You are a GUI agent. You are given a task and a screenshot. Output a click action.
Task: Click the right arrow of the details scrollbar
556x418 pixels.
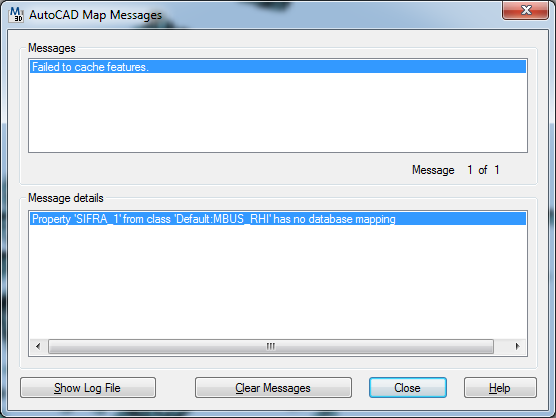click(x=518, y=346)
